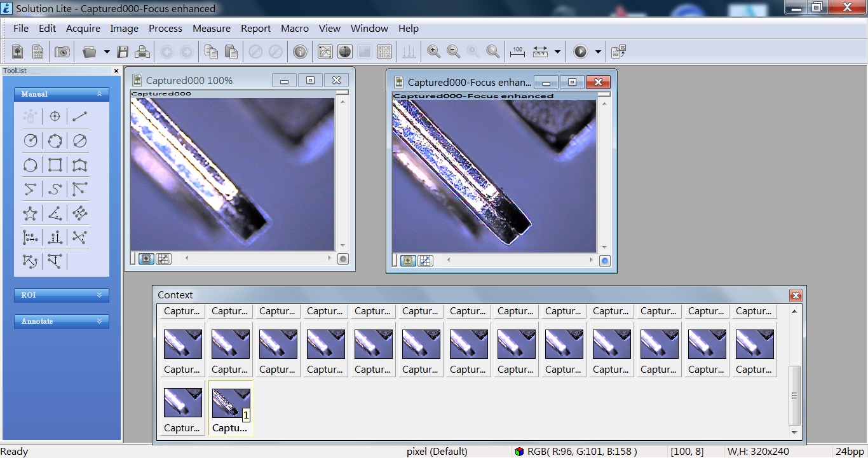Open dropdown arrow next to open folder
This screenshot has height=458, width=868.
pos(107,52)
